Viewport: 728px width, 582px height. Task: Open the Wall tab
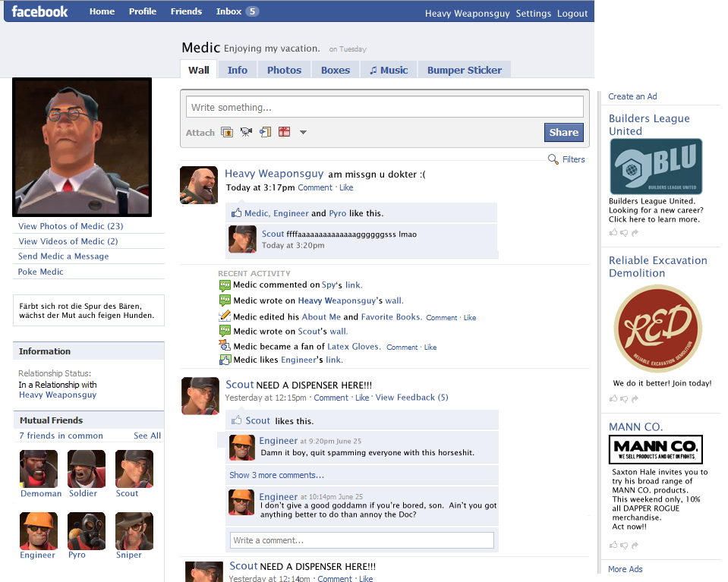(199, 70)
